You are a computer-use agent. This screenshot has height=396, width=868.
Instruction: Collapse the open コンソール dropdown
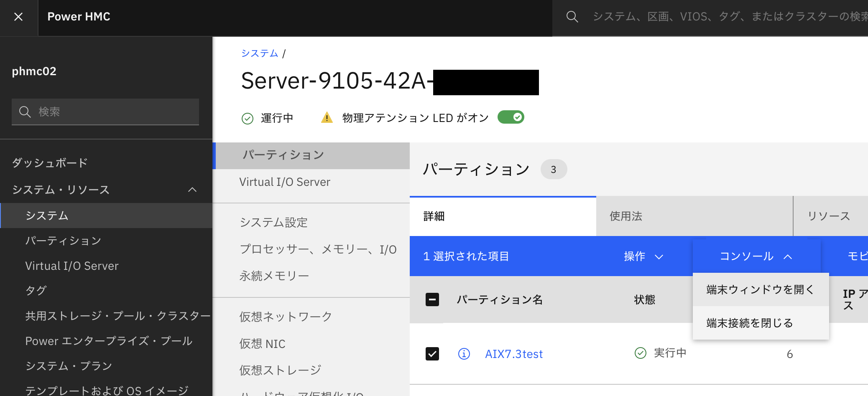pos(754,256)
